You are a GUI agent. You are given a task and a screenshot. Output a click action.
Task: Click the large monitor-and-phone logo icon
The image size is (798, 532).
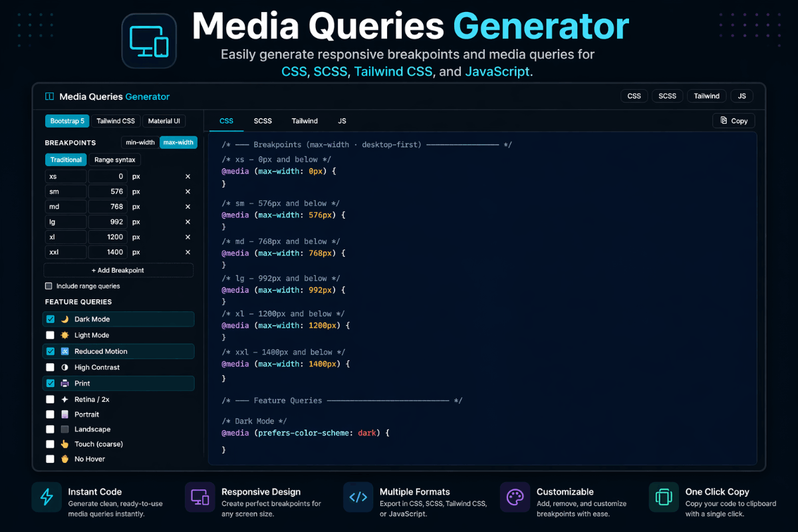pos(149,40)
